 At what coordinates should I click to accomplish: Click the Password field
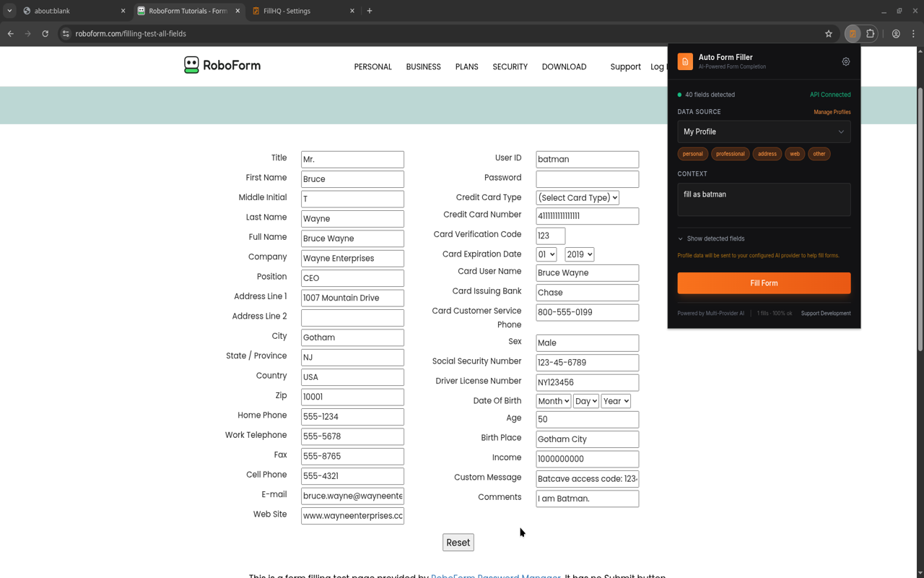[x=587, y=179]
